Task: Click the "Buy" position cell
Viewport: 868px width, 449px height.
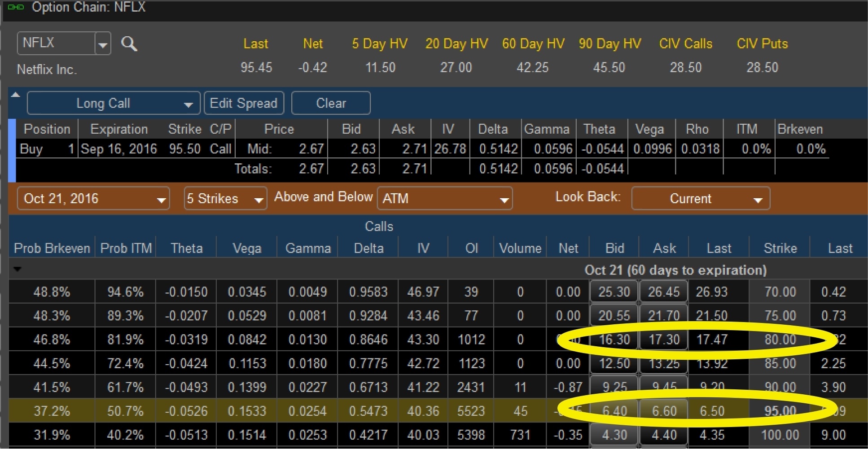Action: click(x=31, y=149)
